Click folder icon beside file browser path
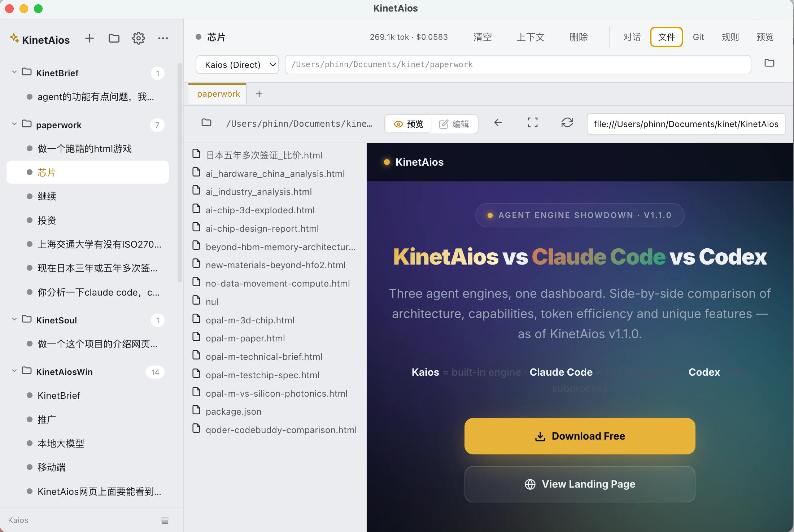Image resolution: width=794 pixels, height=532 pixels. [206, 123]
